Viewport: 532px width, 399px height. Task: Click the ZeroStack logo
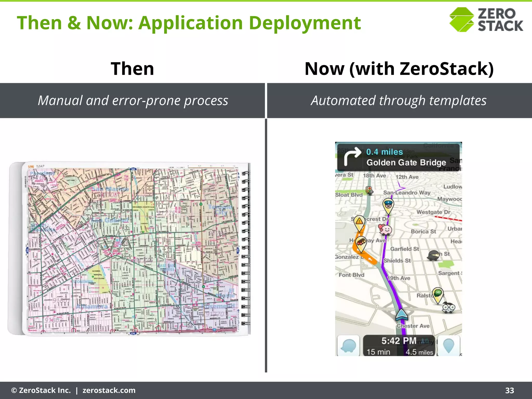486,19
